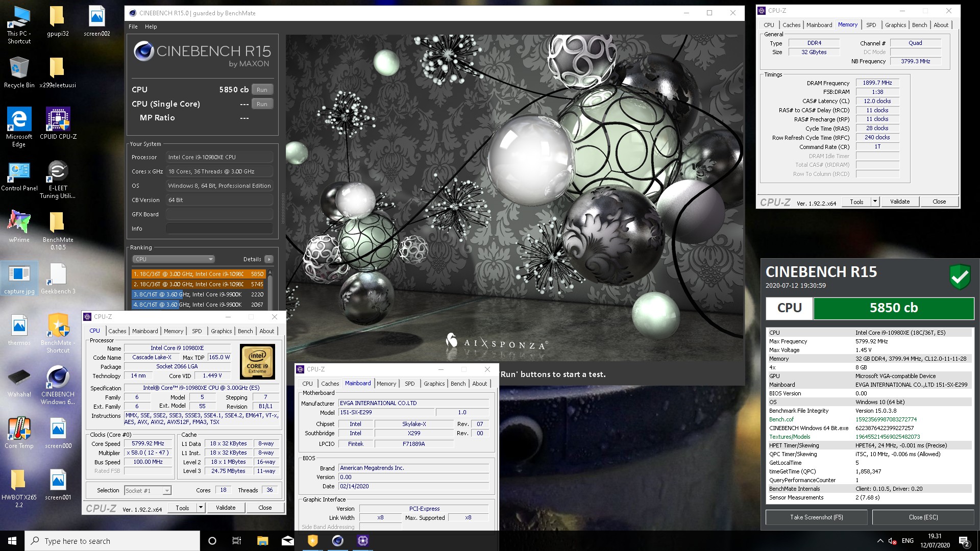980x551 pixels.
Task: Open Mail app from taskbar
Action: (287, 541)
